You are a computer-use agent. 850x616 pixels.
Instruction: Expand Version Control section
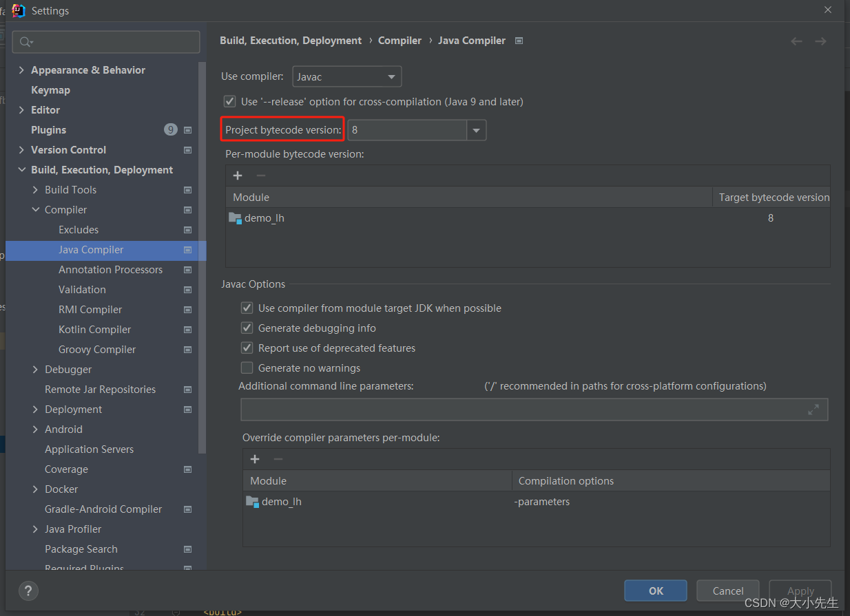21,150
